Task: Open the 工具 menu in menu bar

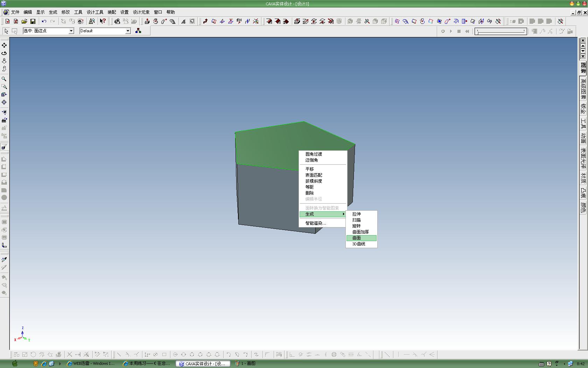Action: (x=78, y=12)
